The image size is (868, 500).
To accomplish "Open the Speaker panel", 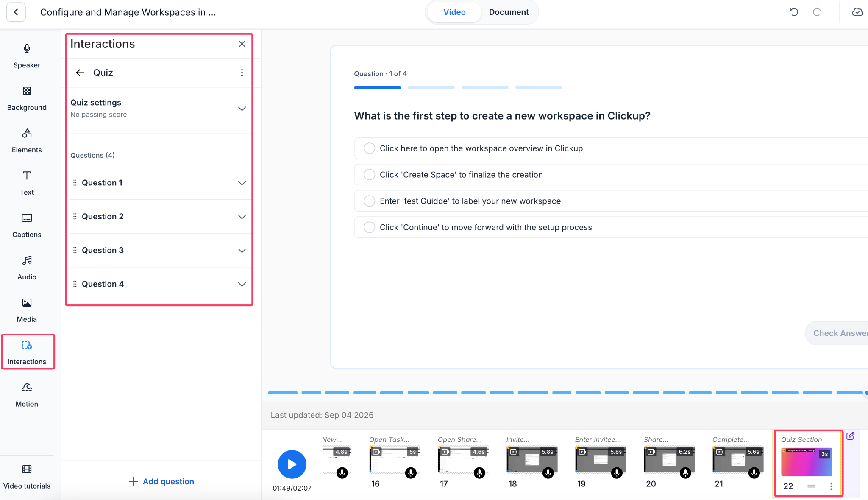I will click(27, 56).
